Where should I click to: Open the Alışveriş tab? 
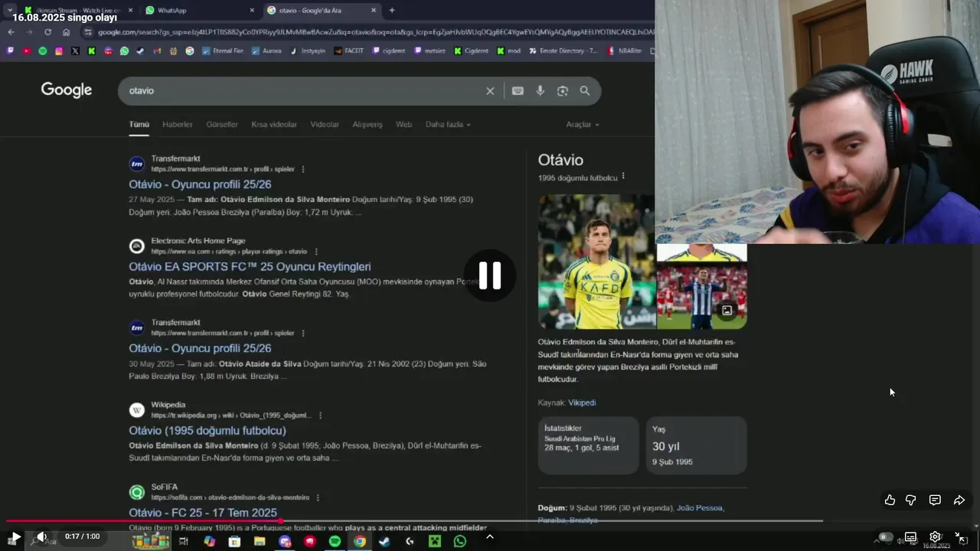[x=367, y=124]
